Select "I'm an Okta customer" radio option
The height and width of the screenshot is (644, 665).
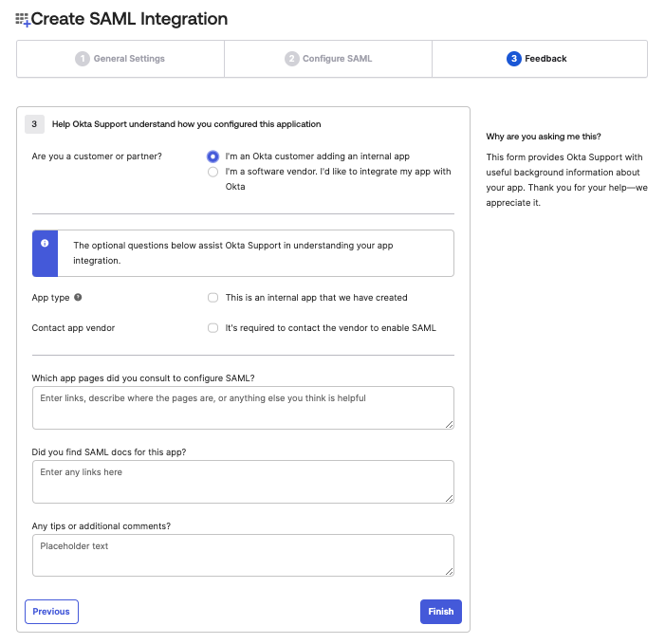(x=213, y=156)
